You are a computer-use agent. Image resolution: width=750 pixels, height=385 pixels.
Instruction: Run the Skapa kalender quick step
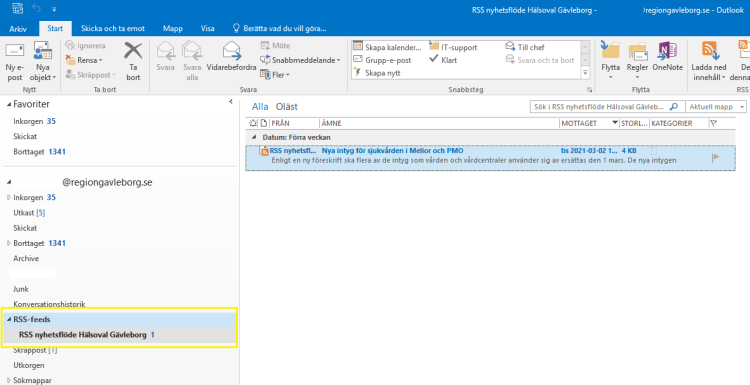(x=387, y=47)
